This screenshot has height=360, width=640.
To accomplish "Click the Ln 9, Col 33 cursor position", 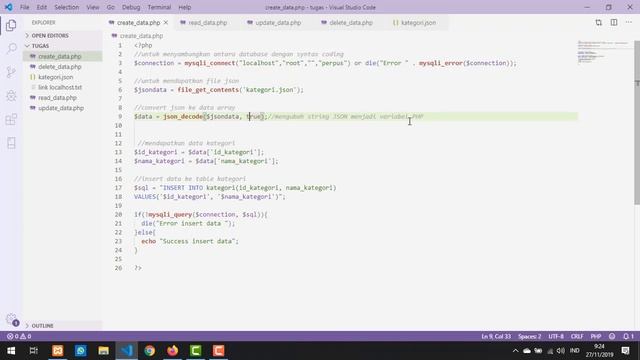I will click(496, 336).
